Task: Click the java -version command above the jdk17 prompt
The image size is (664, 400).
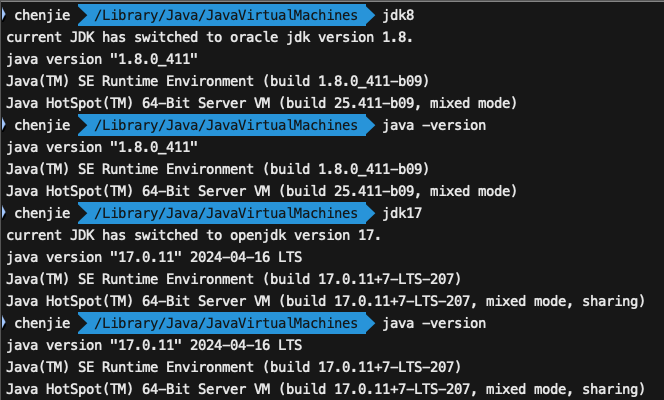Action: point(434,125)
